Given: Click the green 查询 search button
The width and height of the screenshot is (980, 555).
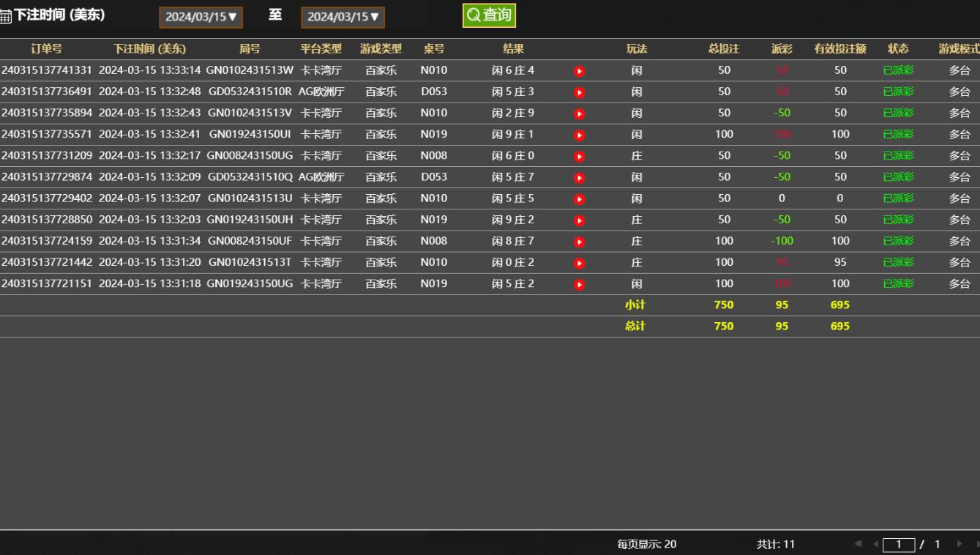Looking at the screenshot, I should pos(489,15).
